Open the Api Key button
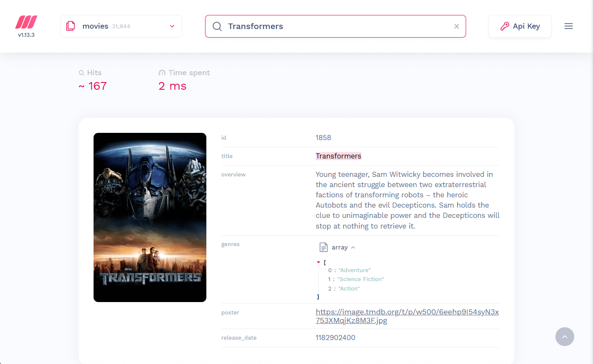Viewport: 593px width, 364px height. (x=520, y=26)
